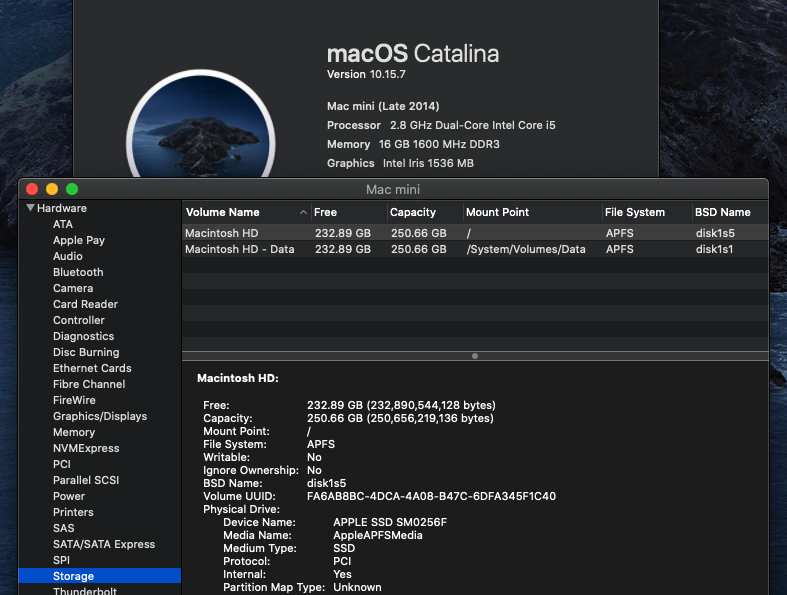Select the Macintosh HD volume row
787x595 pixels.
click(475, 233)
